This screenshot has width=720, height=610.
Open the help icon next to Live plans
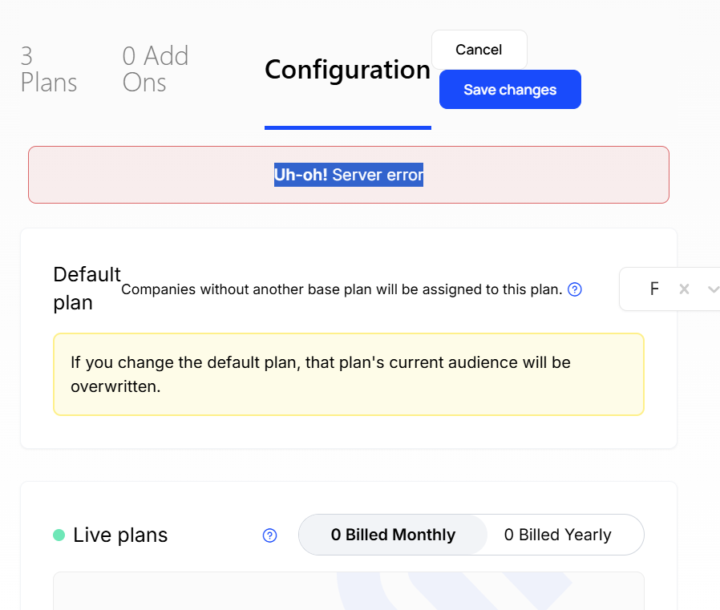pos(270,535)
